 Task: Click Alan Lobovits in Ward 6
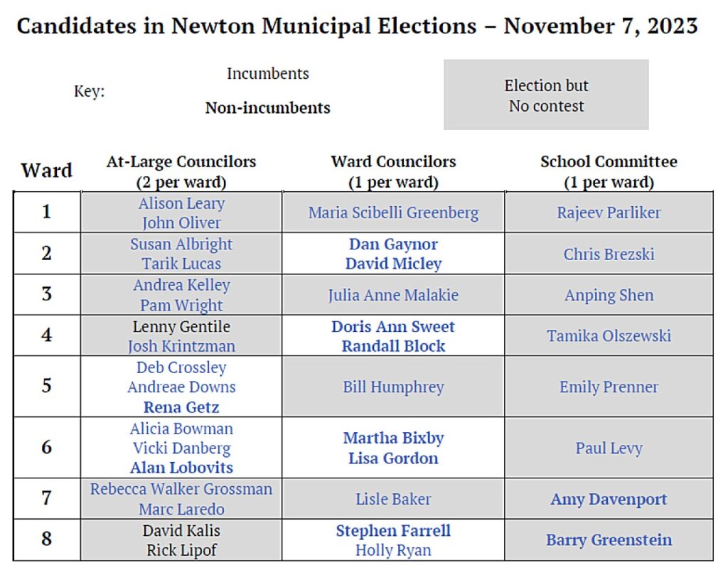[181, 468]
